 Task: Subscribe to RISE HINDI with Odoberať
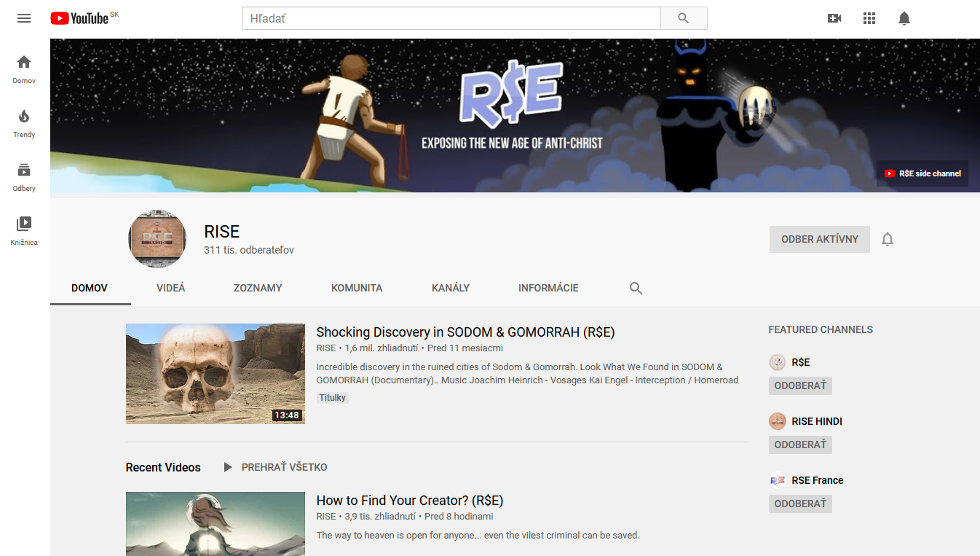click(800, 445)
